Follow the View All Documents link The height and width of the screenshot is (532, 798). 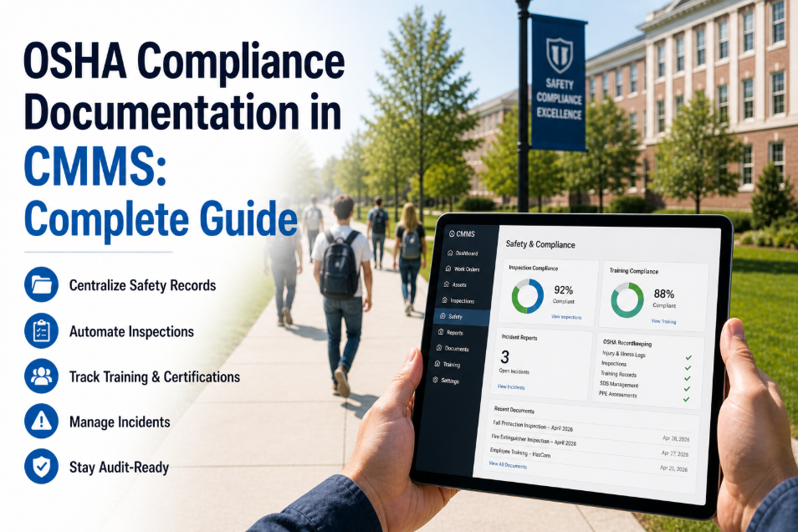[508, 465]
